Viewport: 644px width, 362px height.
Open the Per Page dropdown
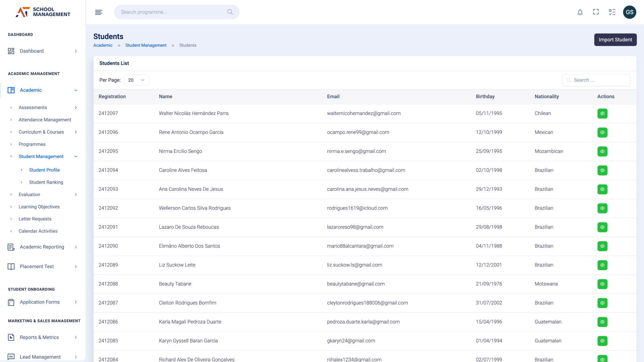pyautogui.click(x=136, y=80)
